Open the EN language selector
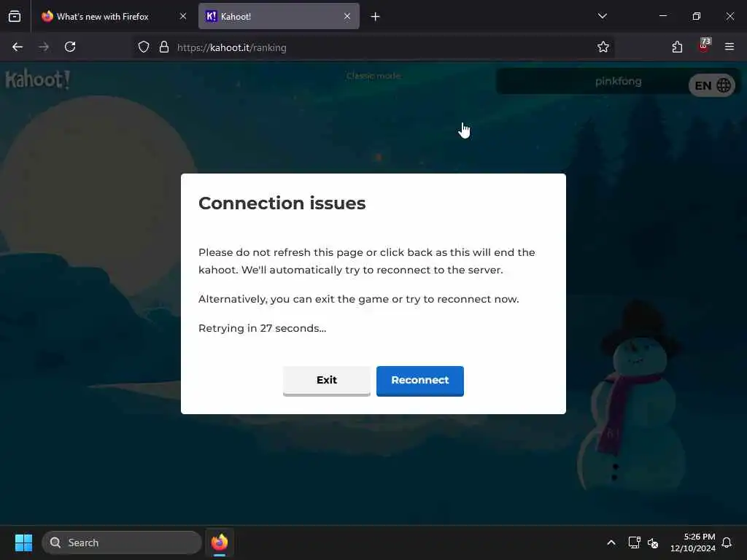 click(712, 86)
